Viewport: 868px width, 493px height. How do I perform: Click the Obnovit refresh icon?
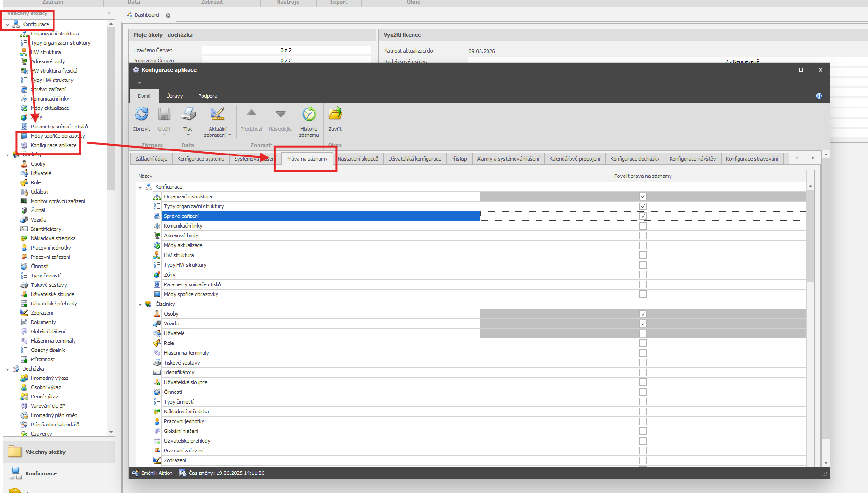pyautogui.click(x=142, y=114)
